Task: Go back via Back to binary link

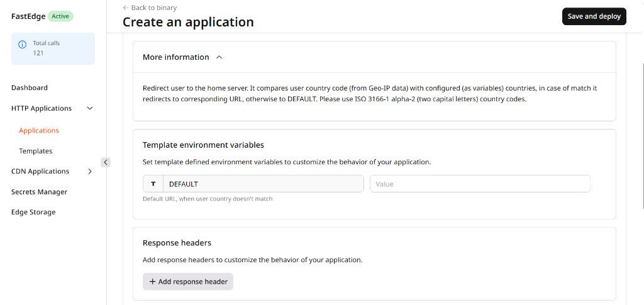Action: [x=150, y=8]
